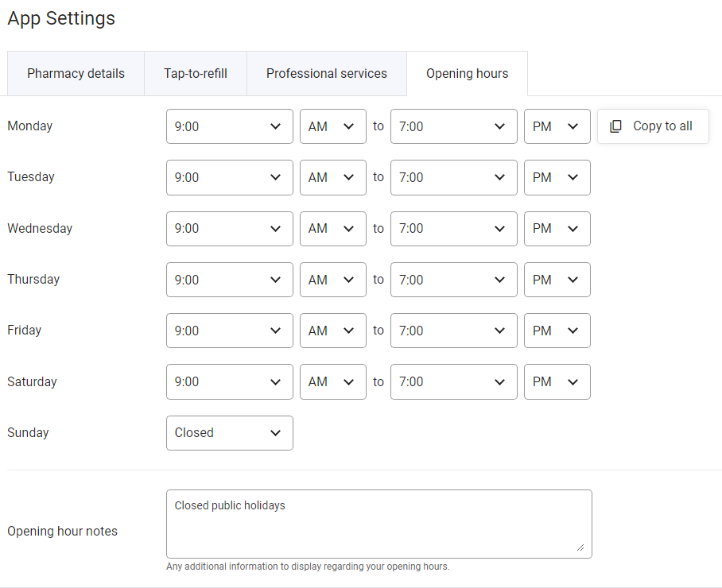Open Saturday closing PM dropdown
The height and width of the screenshot is (588, 722).
pyautogui.click(x=557, y=382)
